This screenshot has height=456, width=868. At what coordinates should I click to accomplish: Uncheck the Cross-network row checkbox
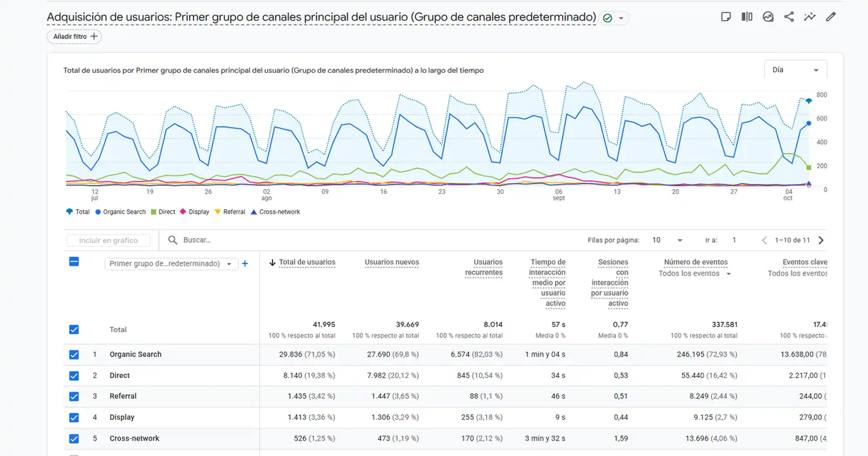(x=74, y=439)
